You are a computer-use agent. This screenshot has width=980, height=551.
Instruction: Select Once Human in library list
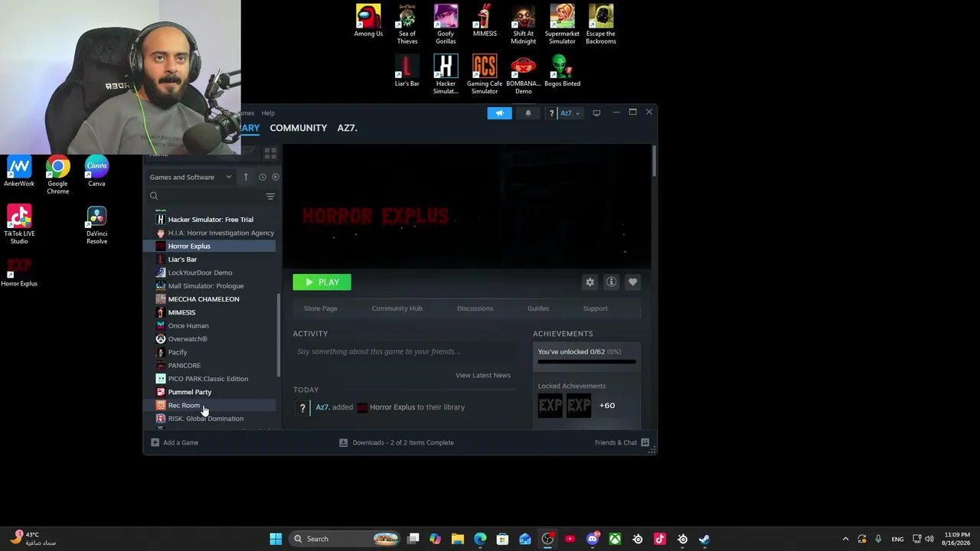coord(209,326)
